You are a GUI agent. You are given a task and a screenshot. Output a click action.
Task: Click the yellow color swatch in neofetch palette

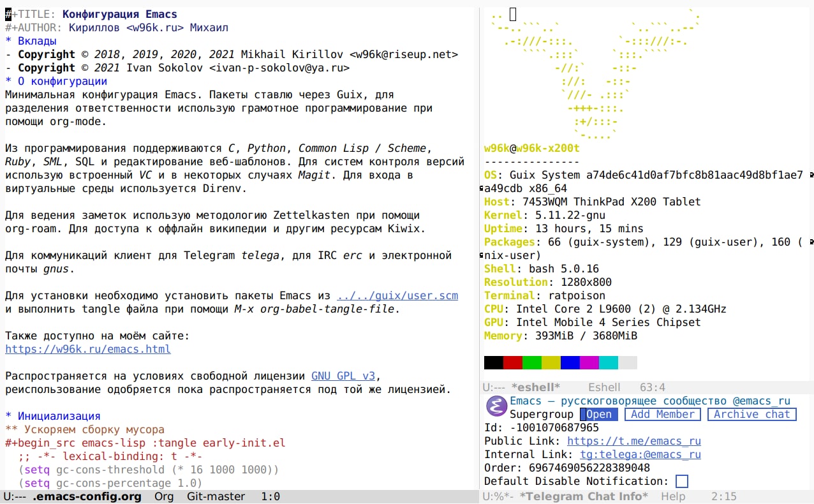pyautogui.click(x=551, y=362)
